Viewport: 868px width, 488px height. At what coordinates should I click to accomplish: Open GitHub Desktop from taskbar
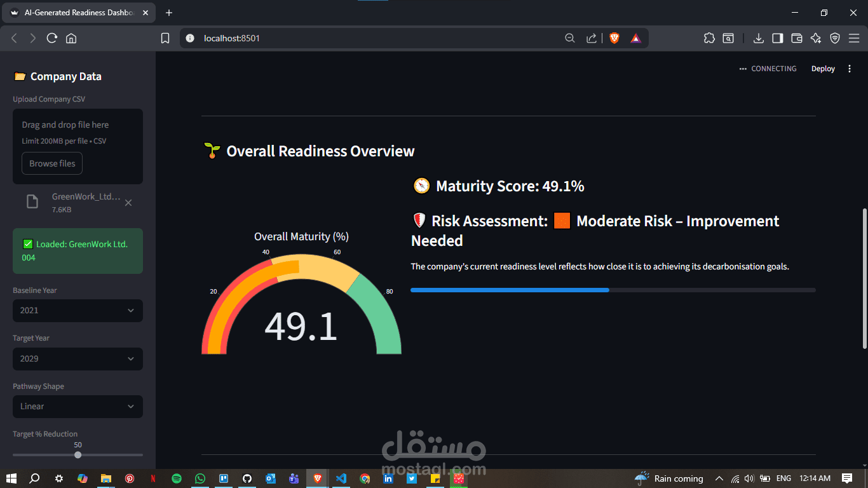(x=247, y=478)
